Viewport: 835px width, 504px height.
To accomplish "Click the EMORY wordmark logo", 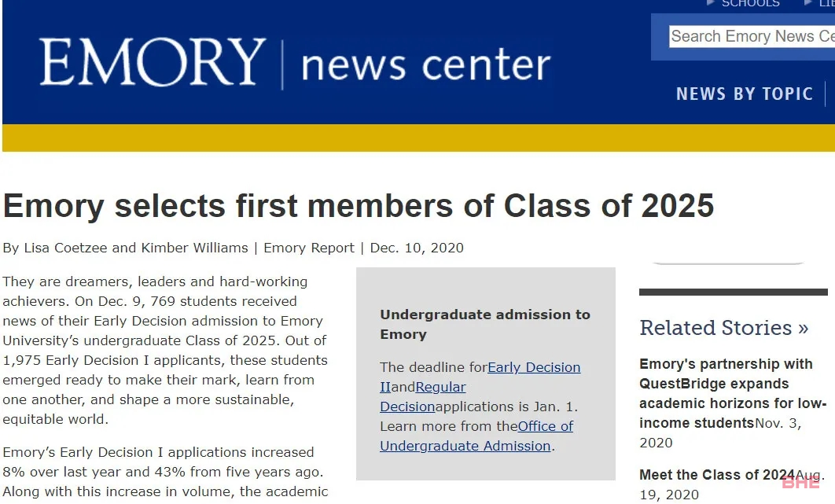I will coord(153,62).
